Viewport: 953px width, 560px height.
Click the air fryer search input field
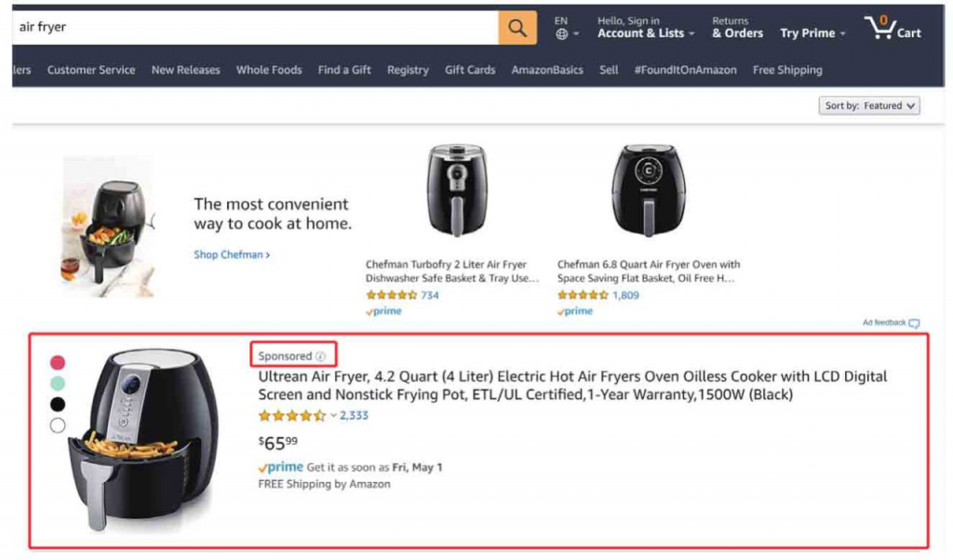255,27
